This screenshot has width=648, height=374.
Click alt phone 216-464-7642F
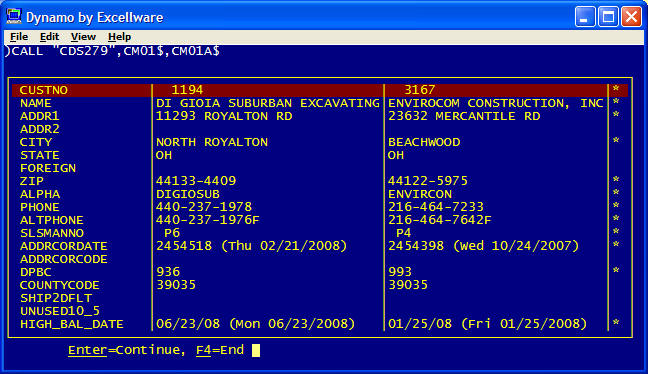pos(440,220)
